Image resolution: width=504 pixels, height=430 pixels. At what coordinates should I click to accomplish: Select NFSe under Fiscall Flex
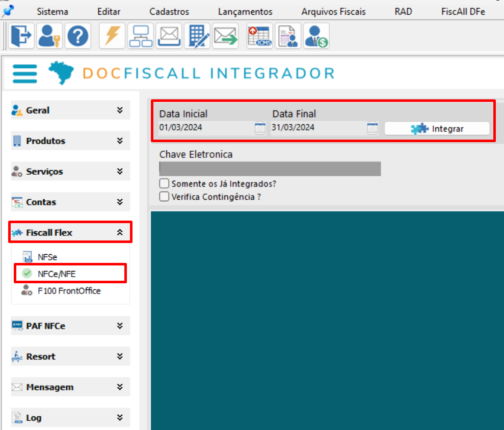[x=47, y=257]
